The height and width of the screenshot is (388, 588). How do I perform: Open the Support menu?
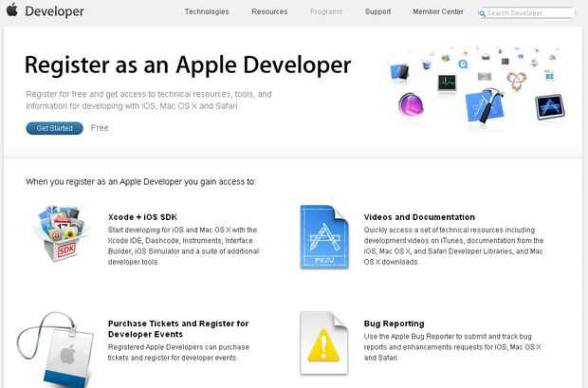pos(378,11)
